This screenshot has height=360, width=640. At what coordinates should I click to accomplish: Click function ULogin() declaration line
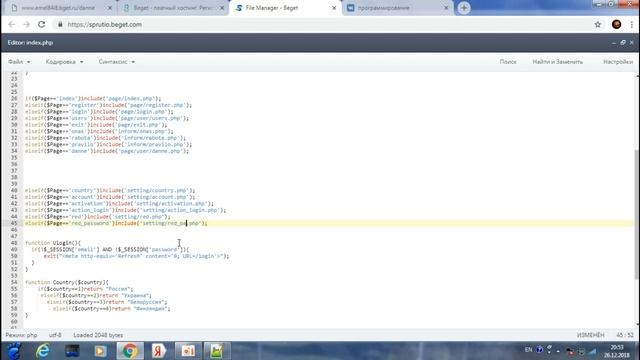pos(53,243)
